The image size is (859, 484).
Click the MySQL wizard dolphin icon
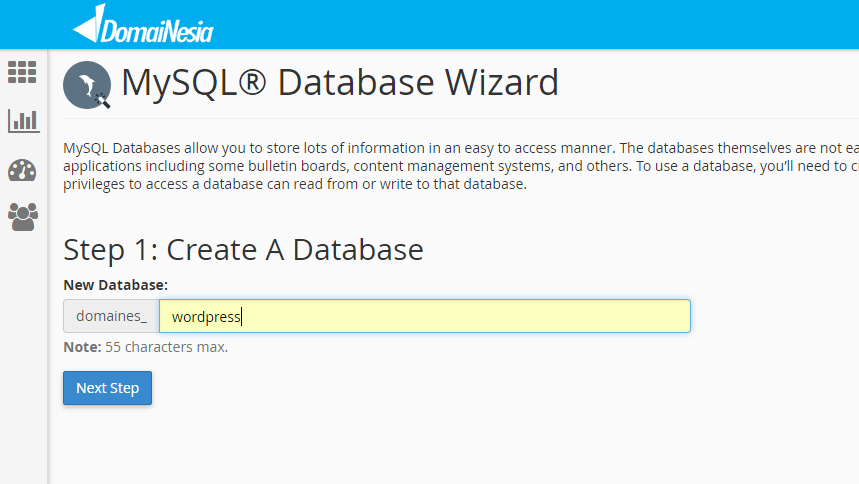(87, 85)
